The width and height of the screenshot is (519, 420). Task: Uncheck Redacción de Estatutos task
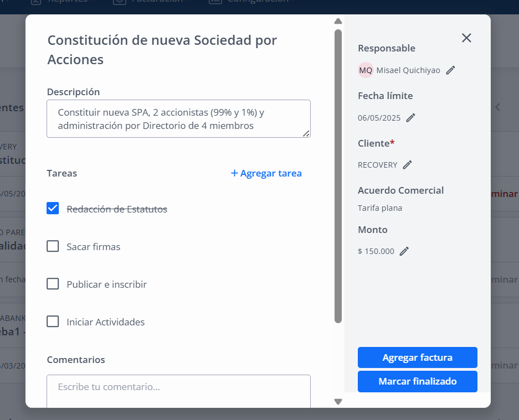[53, 209]
